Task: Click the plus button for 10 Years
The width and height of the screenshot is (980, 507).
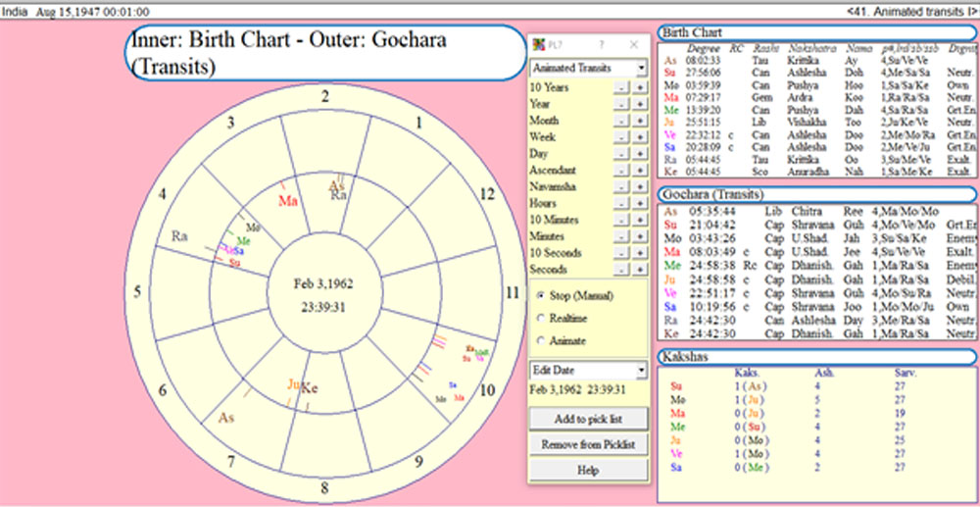Action: (x=640, y=88)
